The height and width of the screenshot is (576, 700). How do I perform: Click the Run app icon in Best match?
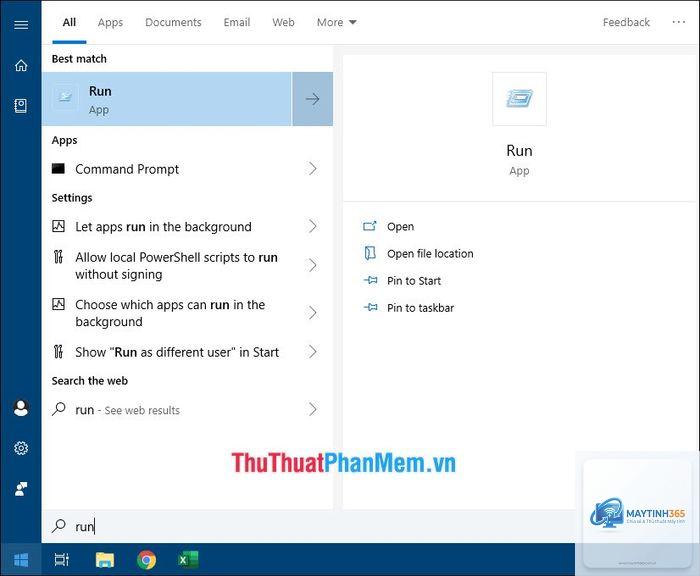point(65,97)
